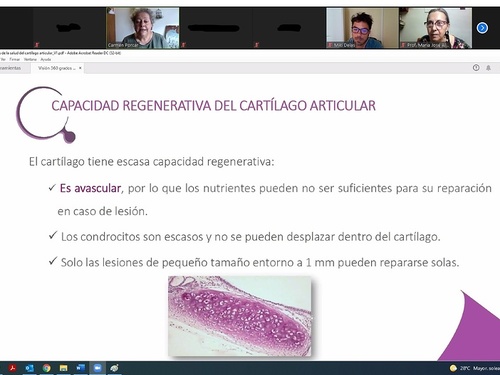Screen dimensions: 500x375
Task: Switch to Microsoft Word in the taskbar
Action: coord(80,368)
